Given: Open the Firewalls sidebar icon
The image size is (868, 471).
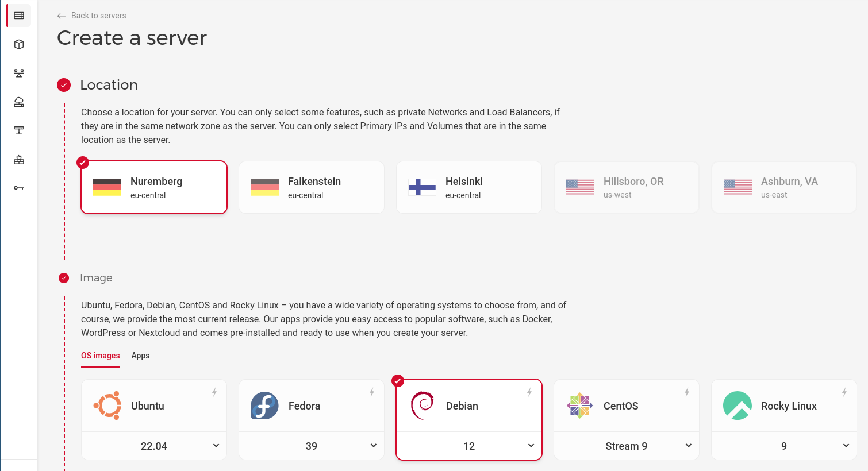Looking at the screenshot, I should tap(18, 159).
